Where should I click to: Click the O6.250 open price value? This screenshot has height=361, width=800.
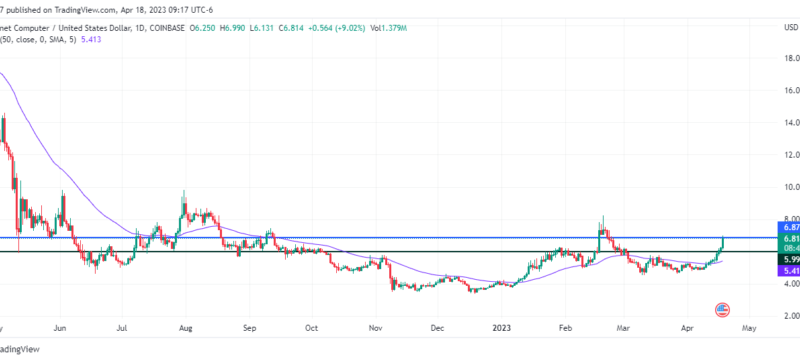click(x=203, y=29)
